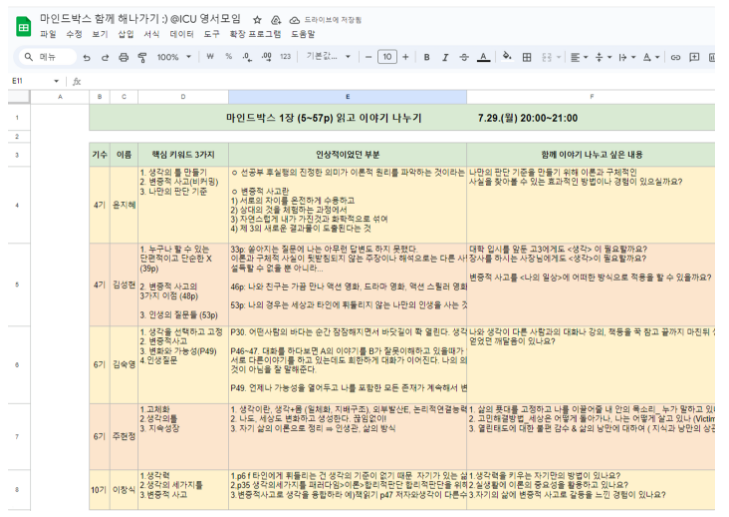Select the 핵심 키워드 3가지 header cell
Screen dimensions: 729x517
click(183, 155)
